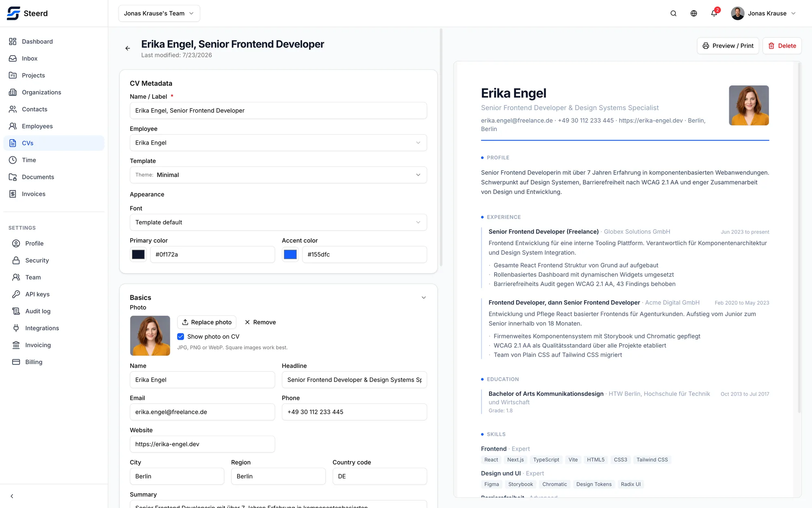This screenshot has width=812, height=508.
Task: Open the language globe icon
Action: click(694, 13)
